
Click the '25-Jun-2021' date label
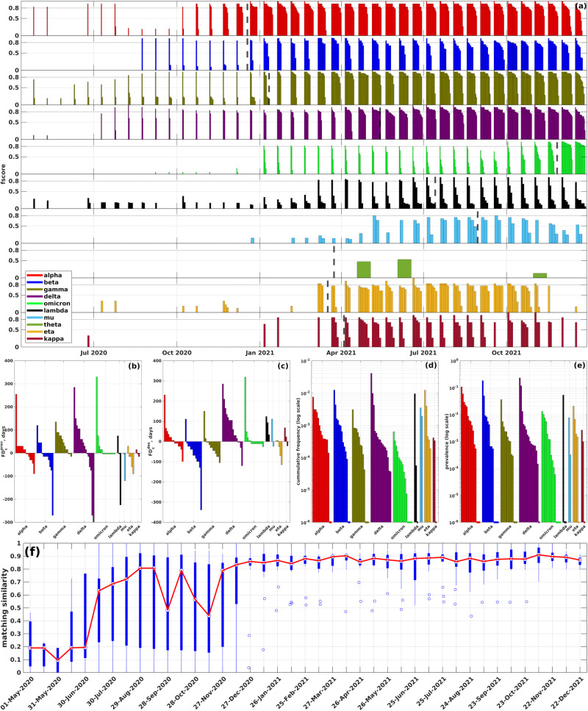pyautogui.click(x=404, y=693)
